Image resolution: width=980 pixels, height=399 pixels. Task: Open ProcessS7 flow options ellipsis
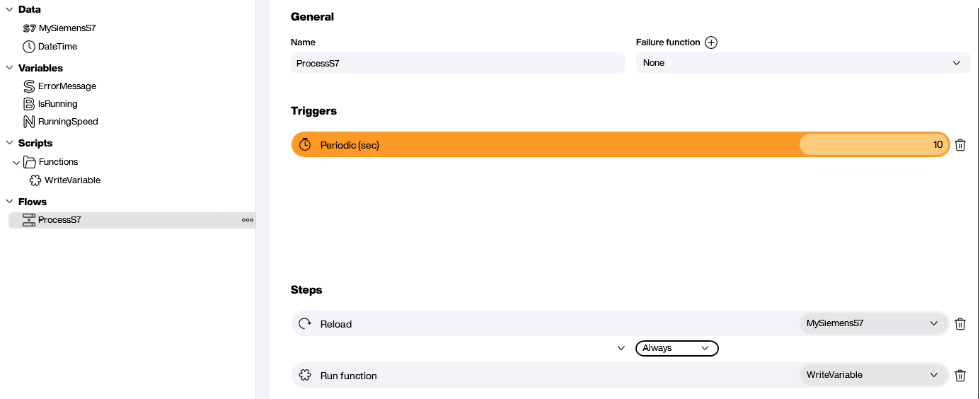tap(248, 220)
